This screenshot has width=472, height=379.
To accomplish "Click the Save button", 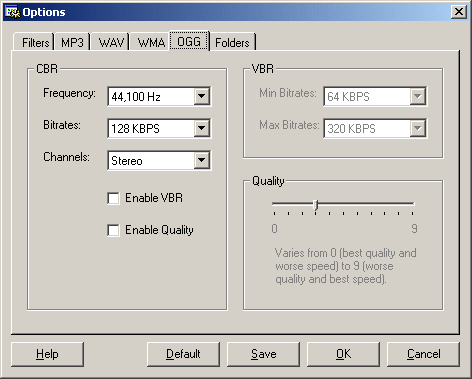I will pyautogui.click(x=263, y=354).
